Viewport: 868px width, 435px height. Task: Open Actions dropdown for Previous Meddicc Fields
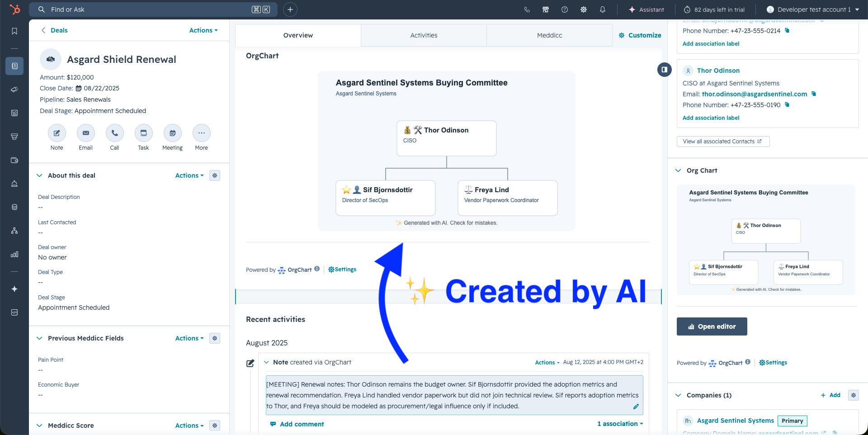(189, 338)
